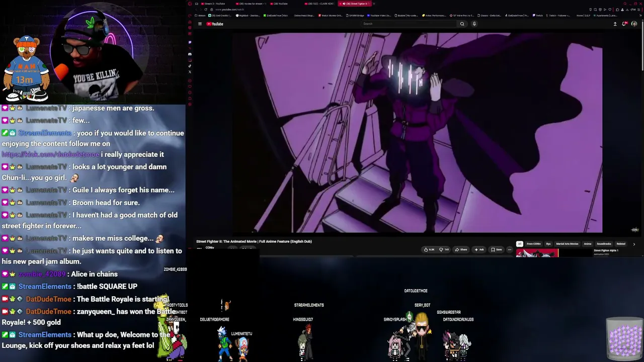Save the video to a playlist
The width and height of the screenshot is (644, 362).
click(x=497, y=249)
